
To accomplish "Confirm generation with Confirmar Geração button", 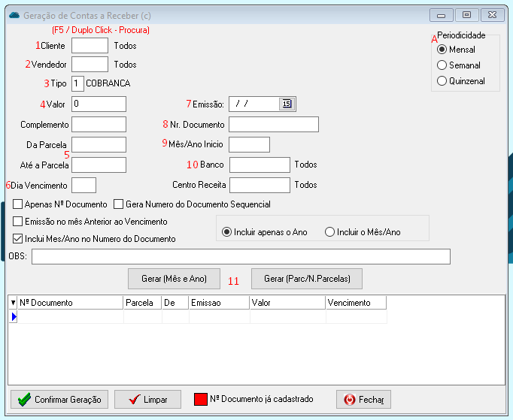I will [x=60, y=399].
